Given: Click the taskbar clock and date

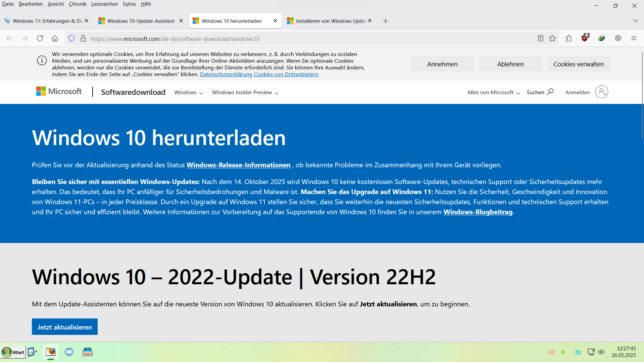Looking at the screenshot, I should coord(624,352).
